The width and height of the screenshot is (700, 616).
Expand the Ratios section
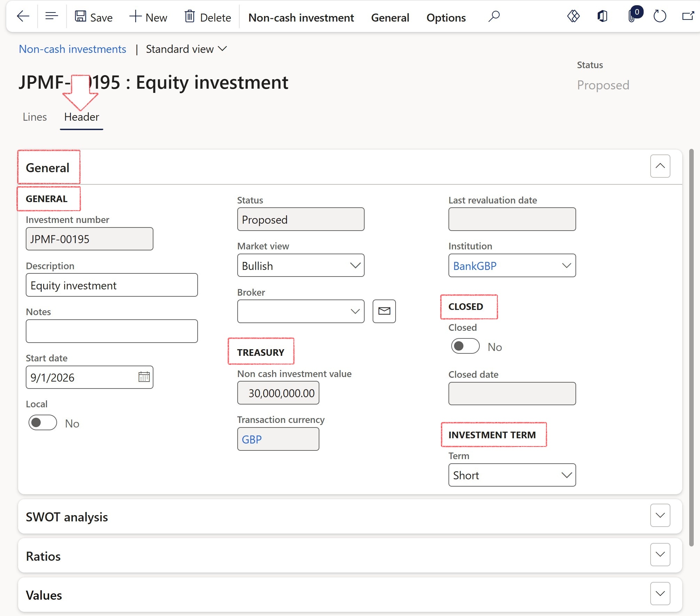click(x=660, y=554)
